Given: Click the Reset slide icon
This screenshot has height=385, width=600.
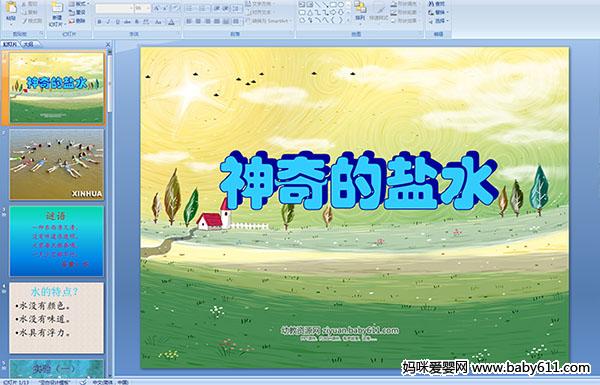Looking at the screenshot, I should (x=72, y=12).
